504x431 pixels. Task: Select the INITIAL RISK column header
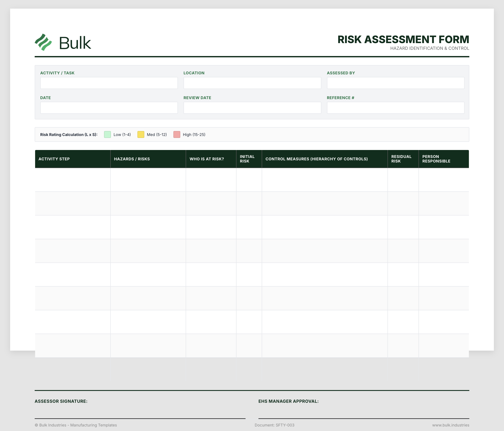click(x=247, y=159)
